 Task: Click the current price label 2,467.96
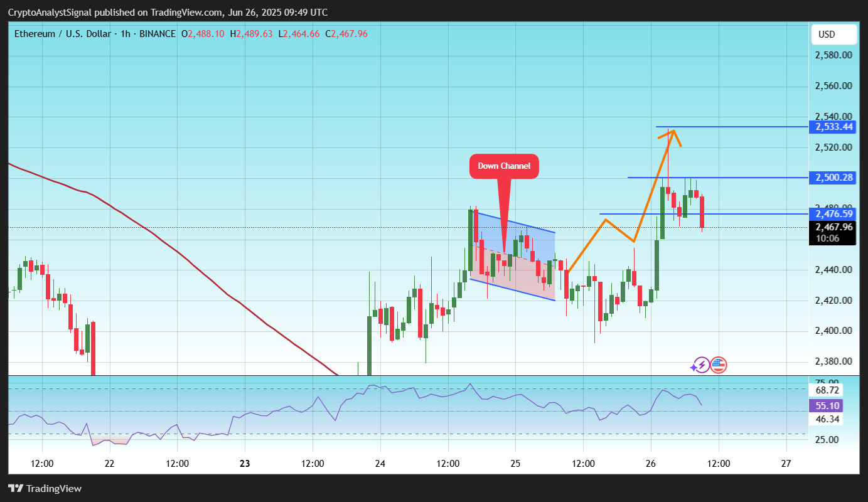pos(834,227)
